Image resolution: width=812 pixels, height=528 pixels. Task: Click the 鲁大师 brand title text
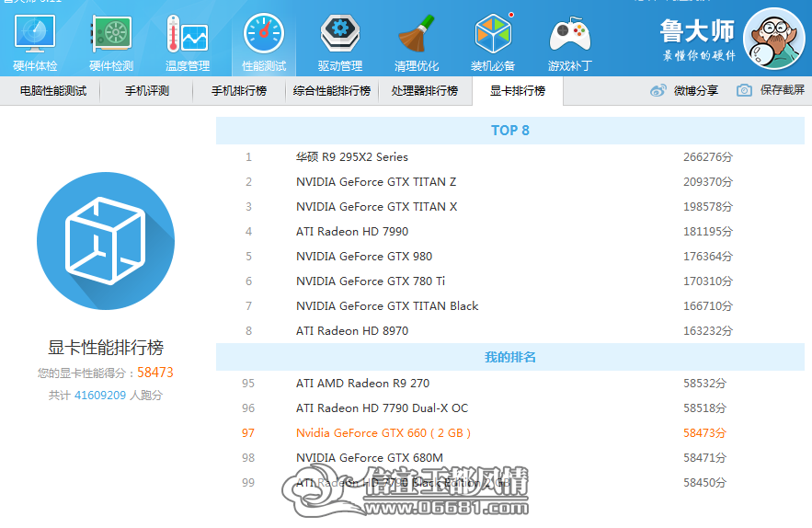[x=697, y=31]
